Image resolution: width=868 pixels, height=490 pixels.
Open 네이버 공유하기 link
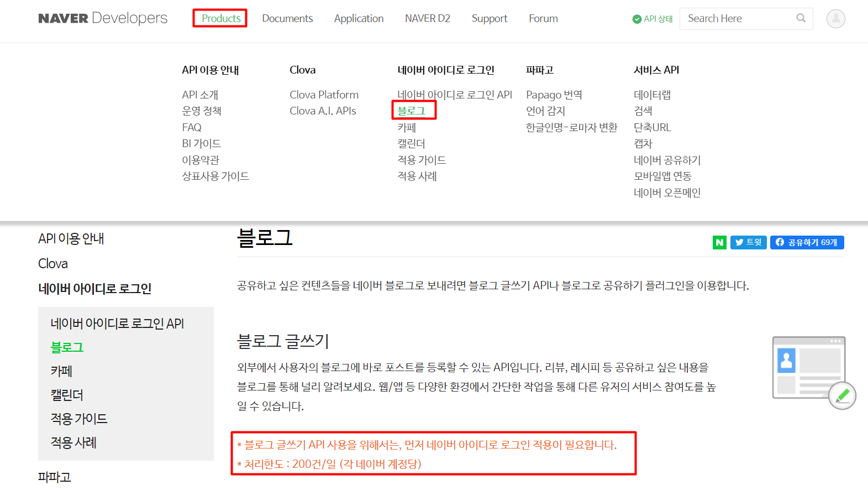667,160
